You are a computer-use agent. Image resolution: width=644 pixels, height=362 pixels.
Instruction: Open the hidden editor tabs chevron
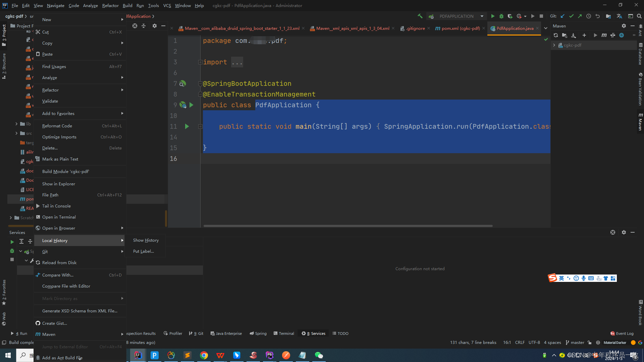pyautogui.click(x=546, y=28)
